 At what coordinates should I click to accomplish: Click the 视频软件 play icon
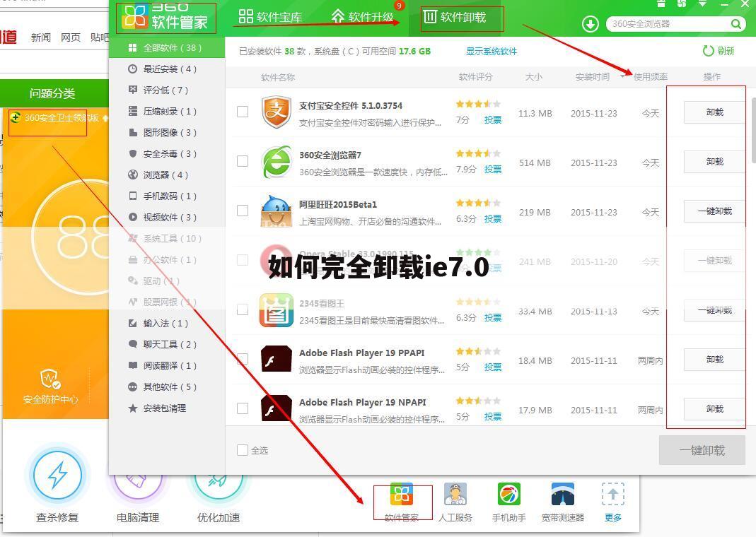[x=133, y=217]
